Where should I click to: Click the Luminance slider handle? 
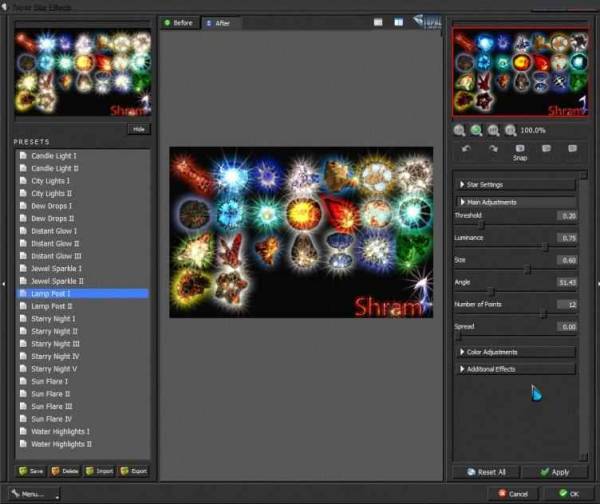(545, 245)
